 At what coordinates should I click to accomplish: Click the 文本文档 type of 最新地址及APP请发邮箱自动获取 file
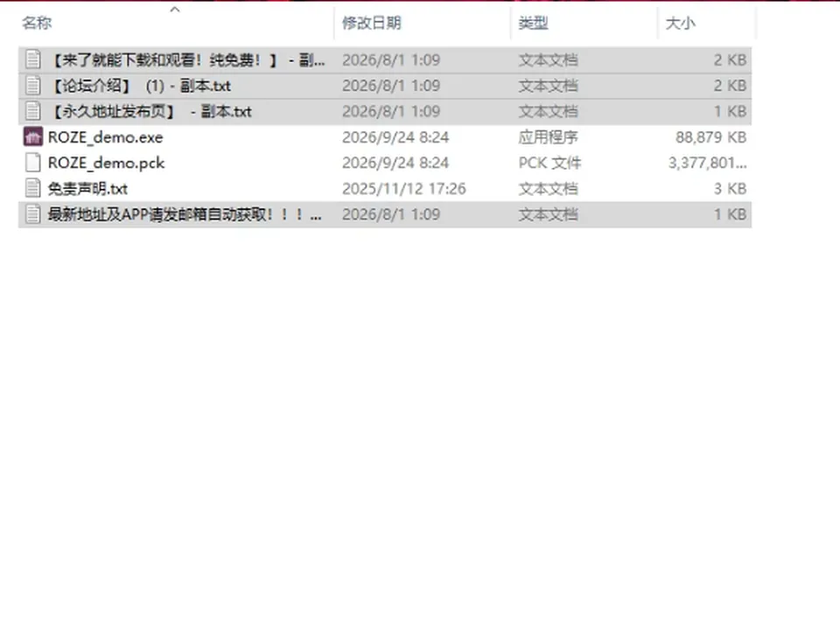point(548,214)
